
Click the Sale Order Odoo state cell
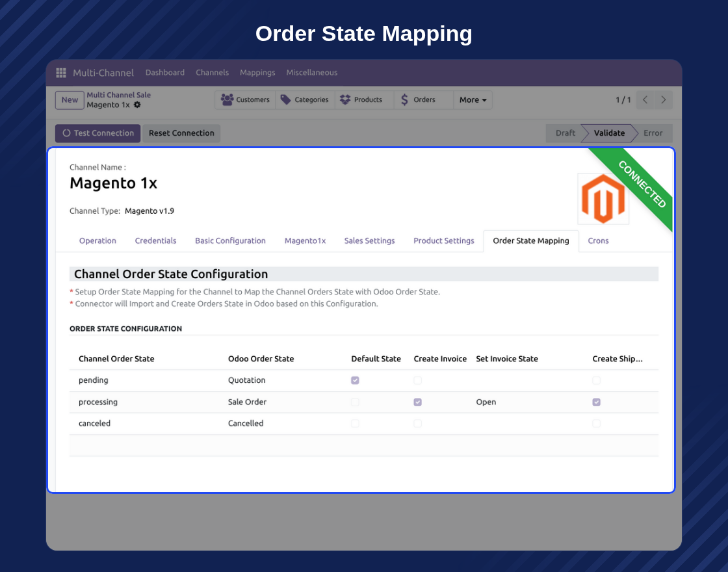click(247, 402)
